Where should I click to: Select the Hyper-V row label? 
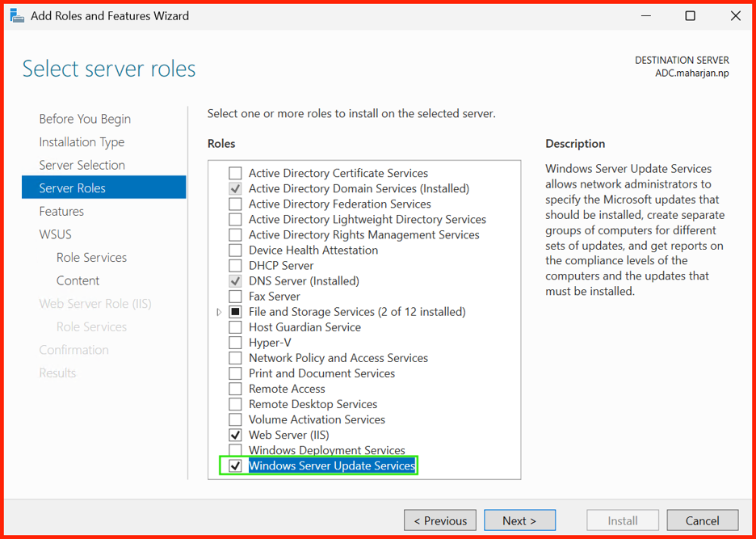coord(270,343)
